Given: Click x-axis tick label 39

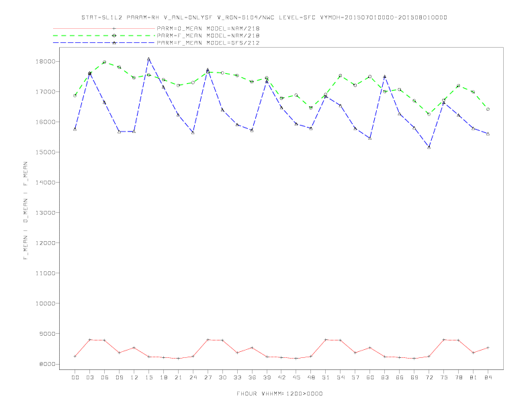Looking at the screenshot, I should coord(267,377).
